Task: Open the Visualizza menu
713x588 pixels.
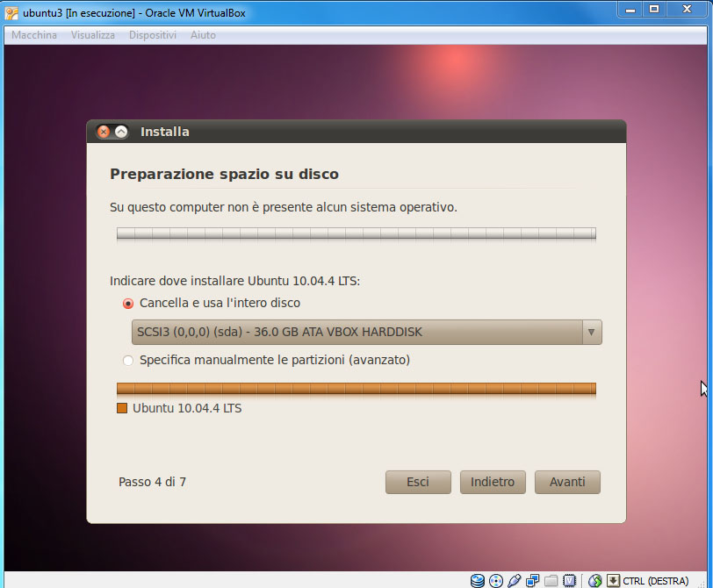Action: pyautogui.click(x=93, y=35)
